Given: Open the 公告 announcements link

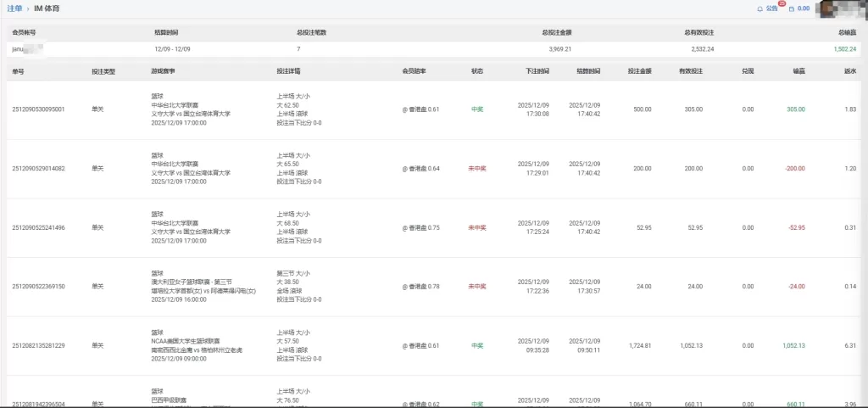Looking at the screenshot, I should pos(771,8).
